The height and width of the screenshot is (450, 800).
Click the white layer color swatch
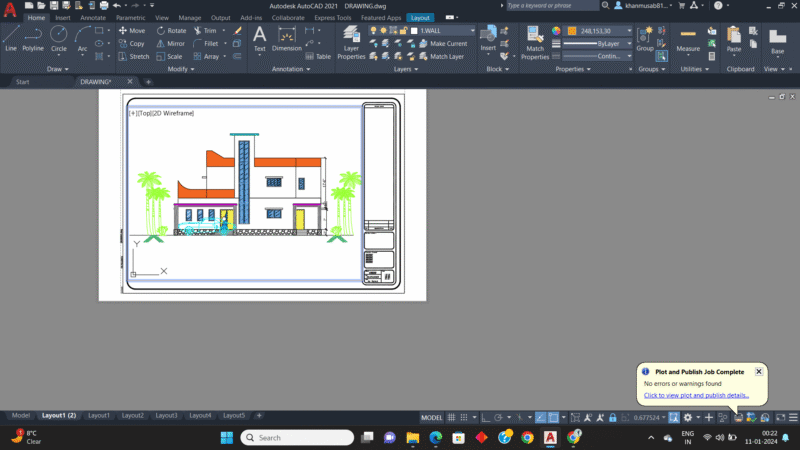[x=414, y=31]
